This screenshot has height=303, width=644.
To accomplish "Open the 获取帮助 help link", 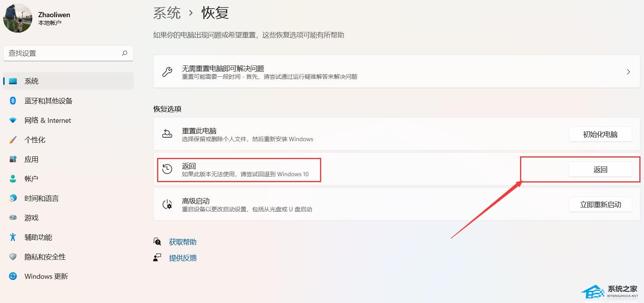I will coord(182,242).
